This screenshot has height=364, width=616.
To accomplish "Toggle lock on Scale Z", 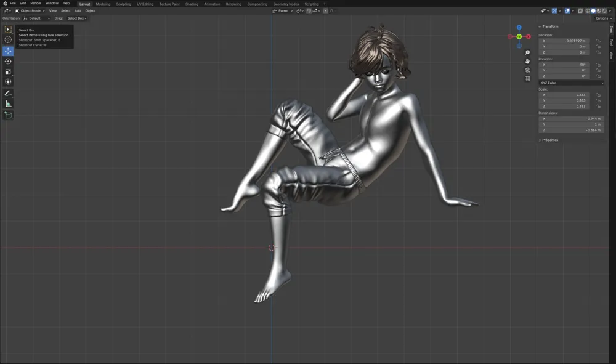I will (x=598, y=106).
